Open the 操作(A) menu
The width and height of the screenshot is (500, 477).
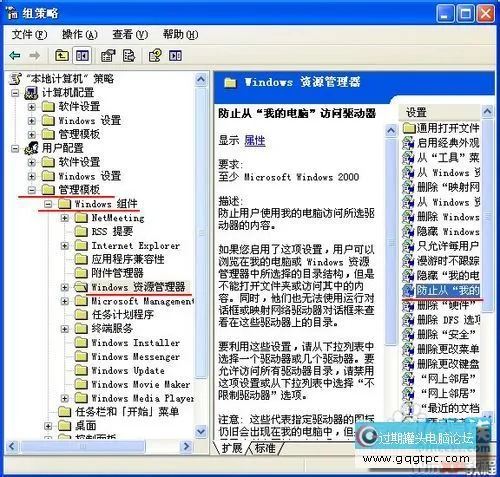(80, 34)
